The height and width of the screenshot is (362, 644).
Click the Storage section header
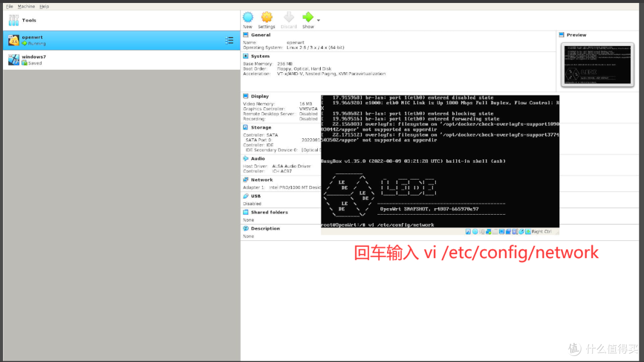[x=261, y=128]
